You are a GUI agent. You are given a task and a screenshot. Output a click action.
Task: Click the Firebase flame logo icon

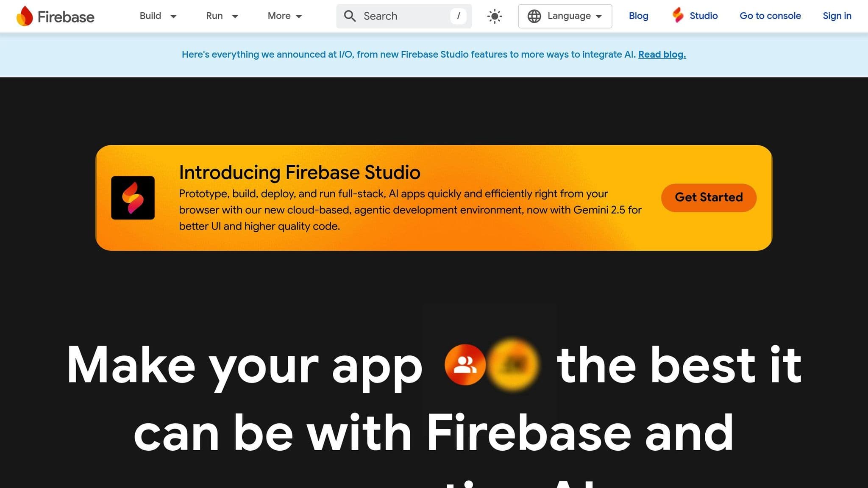tap(25, 16)
